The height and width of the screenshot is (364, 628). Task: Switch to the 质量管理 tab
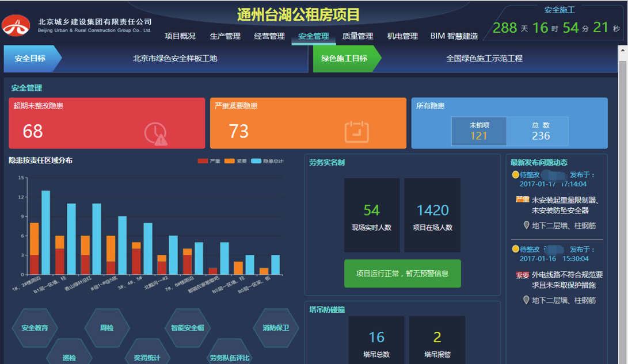pyautogui.click(x=357, y=36)
